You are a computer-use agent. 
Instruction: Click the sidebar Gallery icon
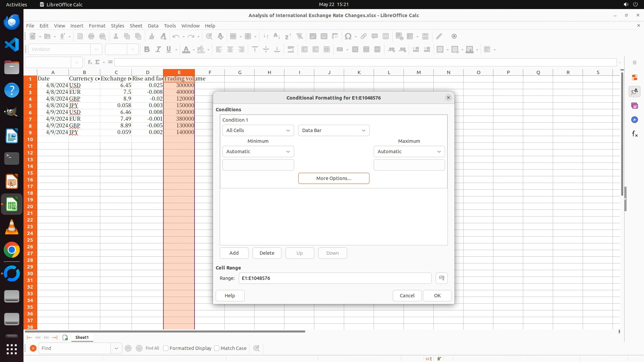tap(635, 106)
